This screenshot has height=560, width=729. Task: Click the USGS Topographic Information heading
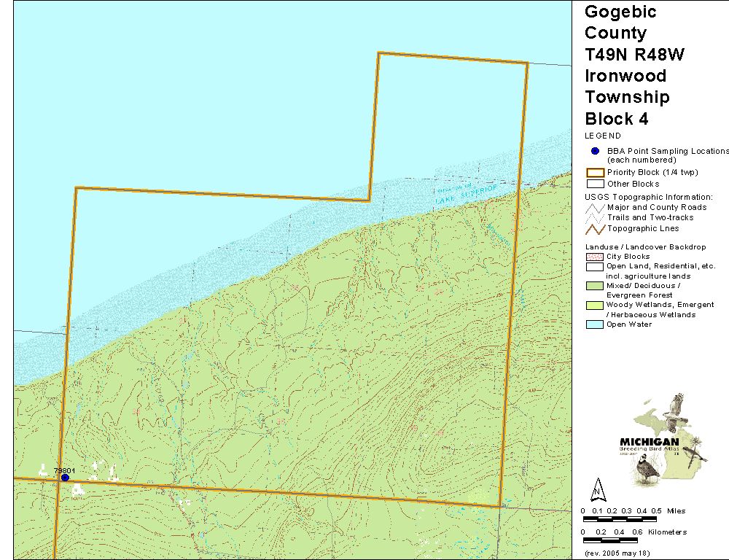tap(648, 197)
